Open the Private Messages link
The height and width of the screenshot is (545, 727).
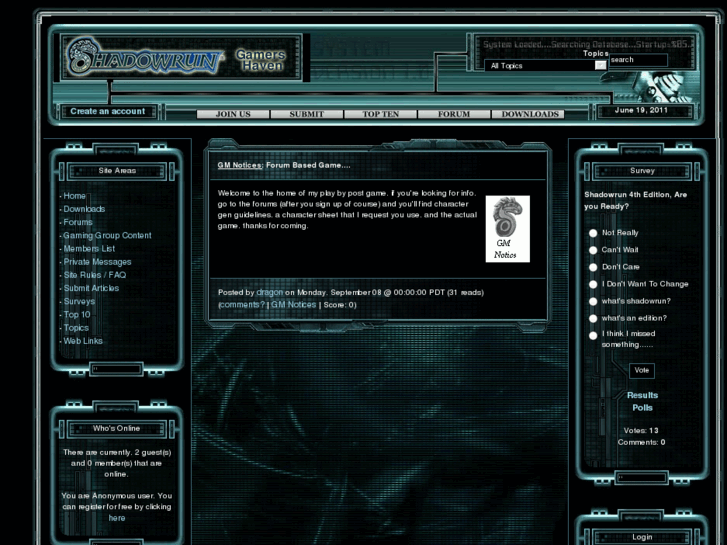(x=97, y=262)
